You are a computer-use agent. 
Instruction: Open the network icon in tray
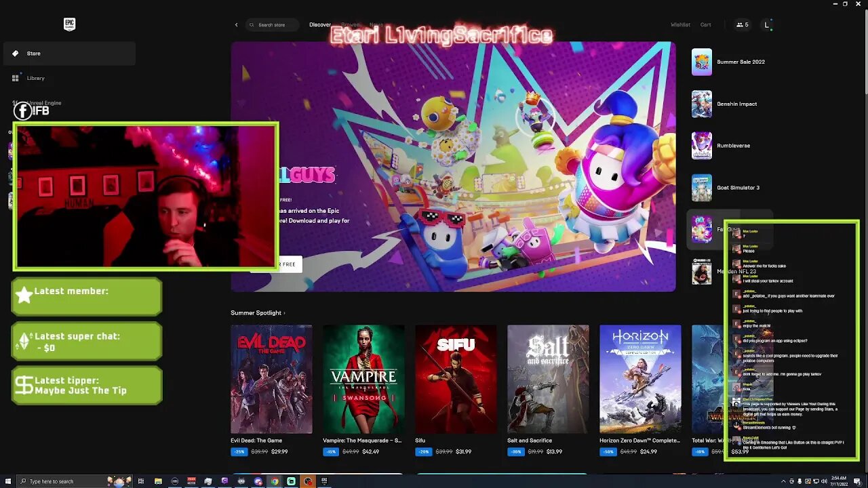pos(816,481)
